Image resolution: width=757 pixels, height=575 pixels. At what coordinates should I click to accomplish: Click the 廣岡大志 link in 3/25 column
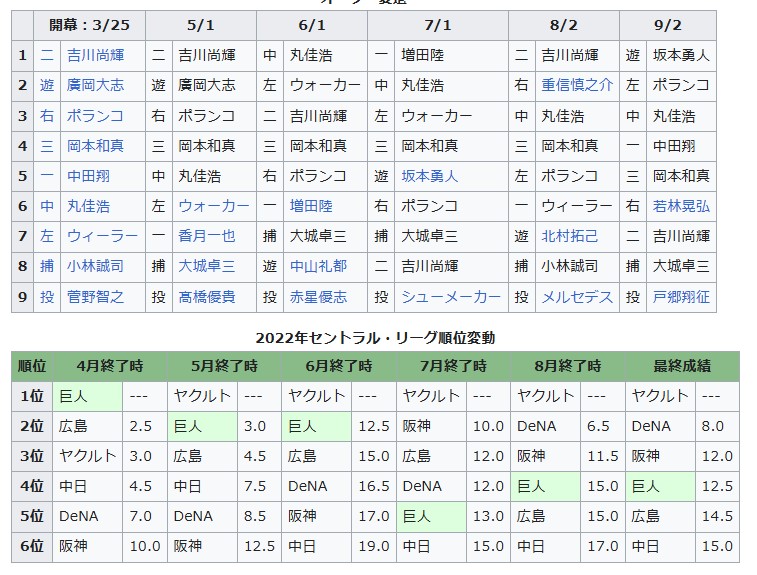point(96,85)
